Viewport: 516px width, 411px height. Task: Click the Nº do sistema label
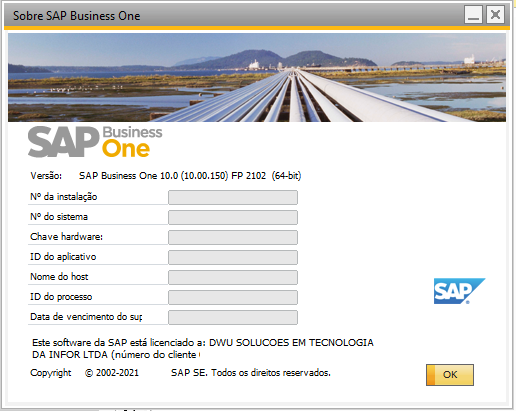click(x=59, y=217)
